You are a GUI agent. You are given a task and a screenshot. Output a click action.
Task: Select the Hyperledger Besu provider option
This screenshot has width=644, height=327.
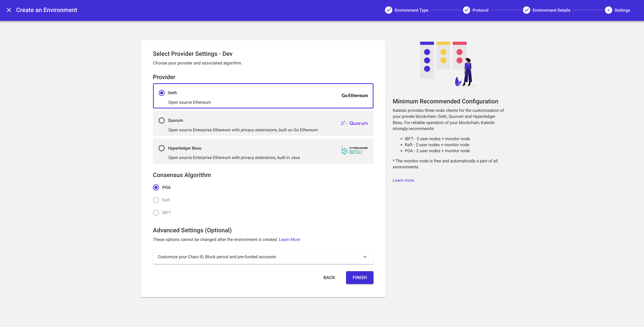click(162, 148)
